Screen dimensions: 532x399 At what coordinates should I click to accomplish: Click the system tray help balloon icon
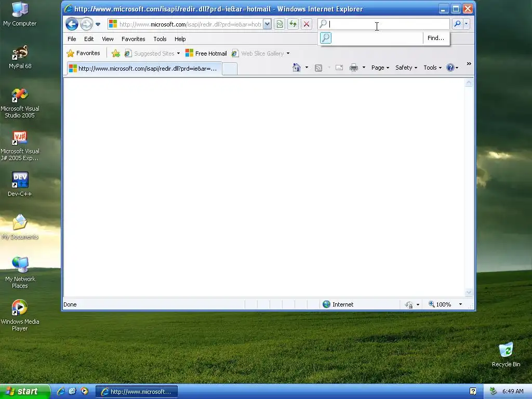click(x=473, y=391)
